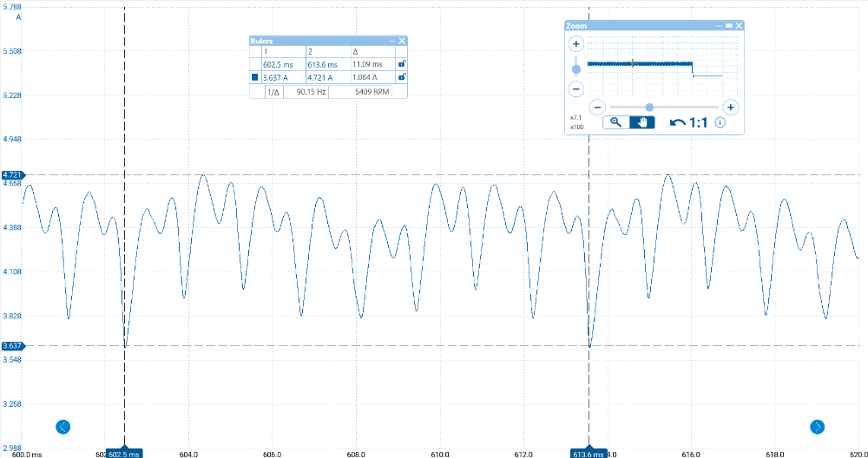Click the vertical zoom in plus button

pos(575,43)
